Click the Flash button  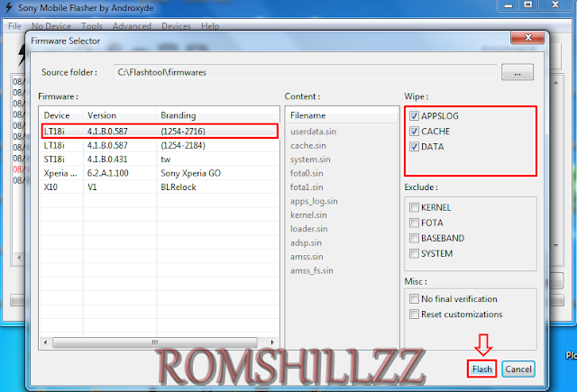(x=482, y=369)
